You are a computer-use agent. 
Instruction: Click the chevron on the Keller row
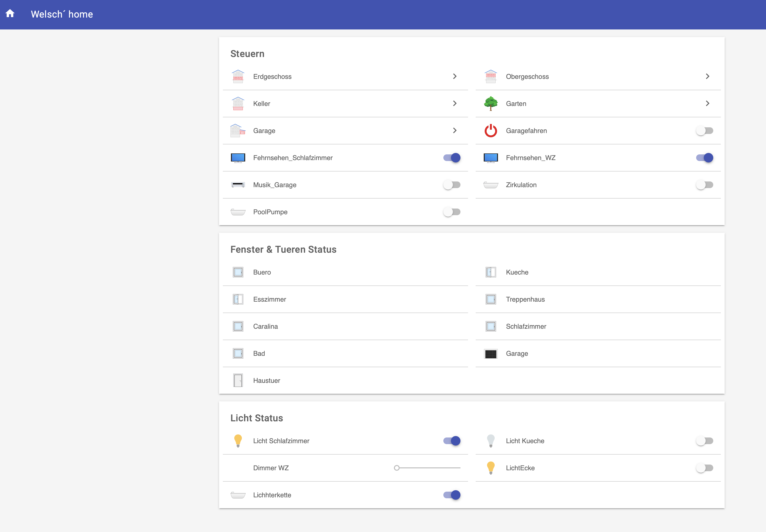pyautogui.click(x=455, y=104)
